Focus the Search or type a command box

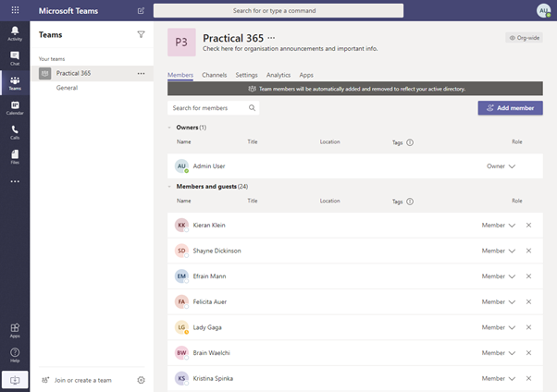point(278,11)
